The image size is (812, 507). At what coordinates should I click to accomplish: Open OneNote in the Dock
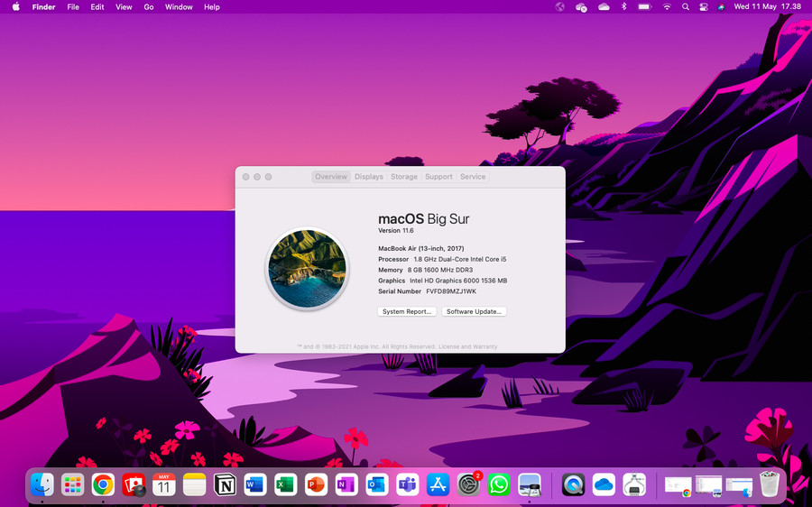pyautogui.click(x=346, y=485)
